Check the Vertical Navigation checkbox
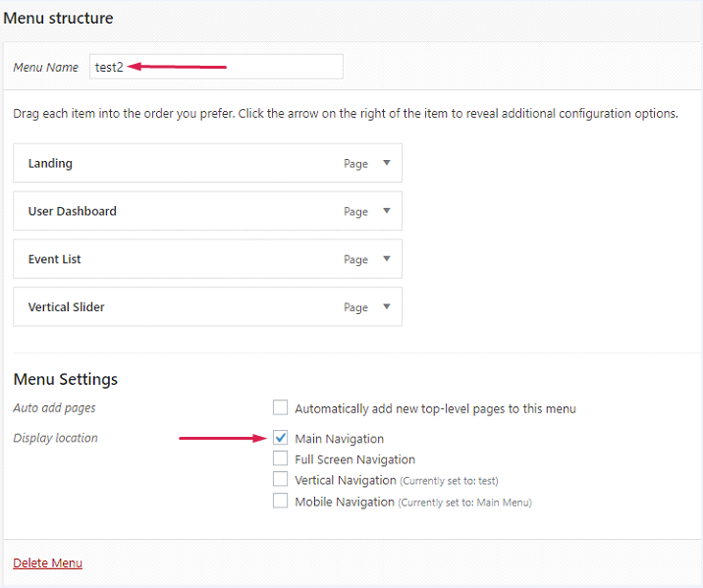The width and height of the screenshot is (703, 588). [281, 480]
